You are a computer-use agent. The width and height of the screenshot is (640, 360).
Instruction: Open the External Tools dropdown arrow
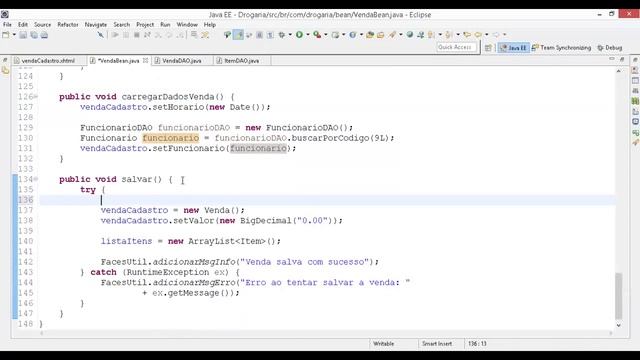326,35
